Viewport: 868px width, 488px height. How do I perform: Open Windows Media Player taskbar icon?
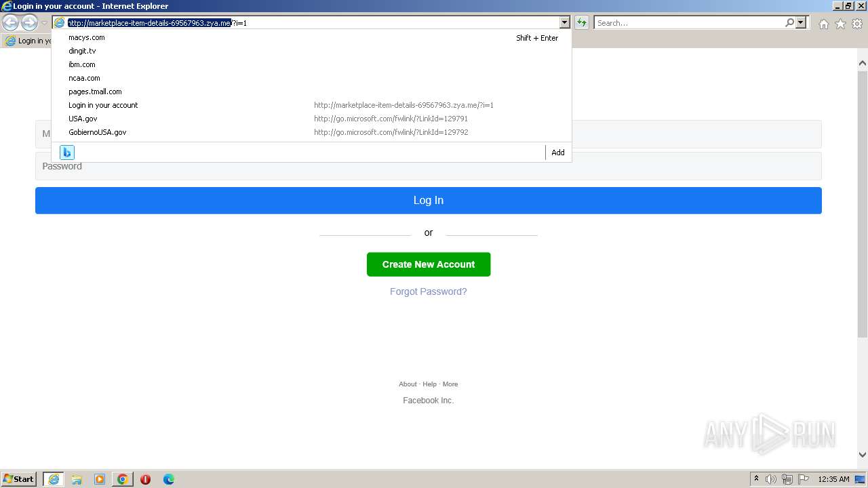pos(100,479)
